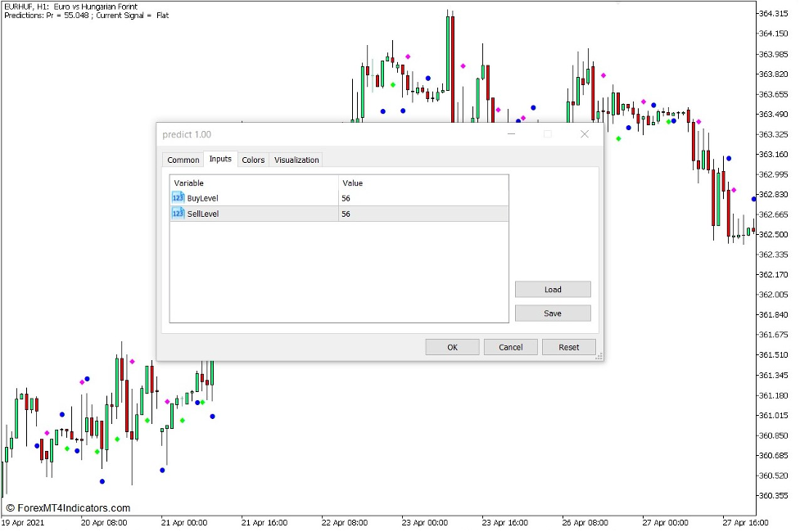
Task: Click the 362.500 price axis label
Action: tap(774, 234)
